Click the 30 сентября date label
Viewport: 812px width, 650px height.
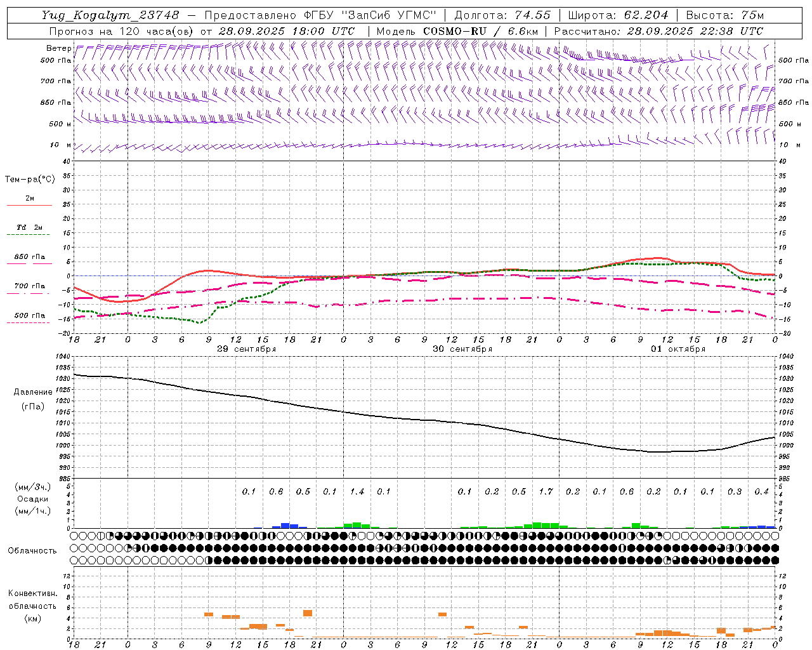point(462,349)
